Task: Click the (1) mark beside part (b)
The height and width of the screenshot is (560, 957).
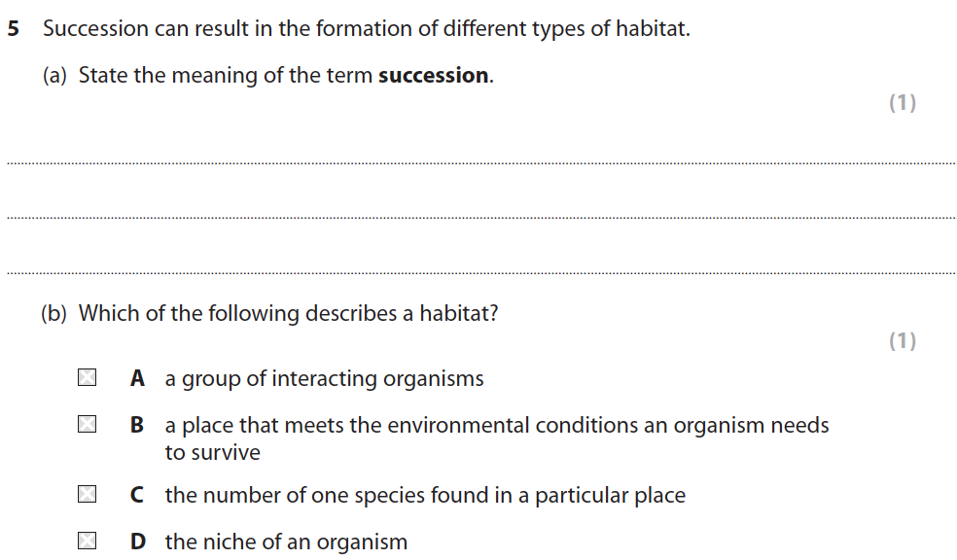Action: [903, 341]
